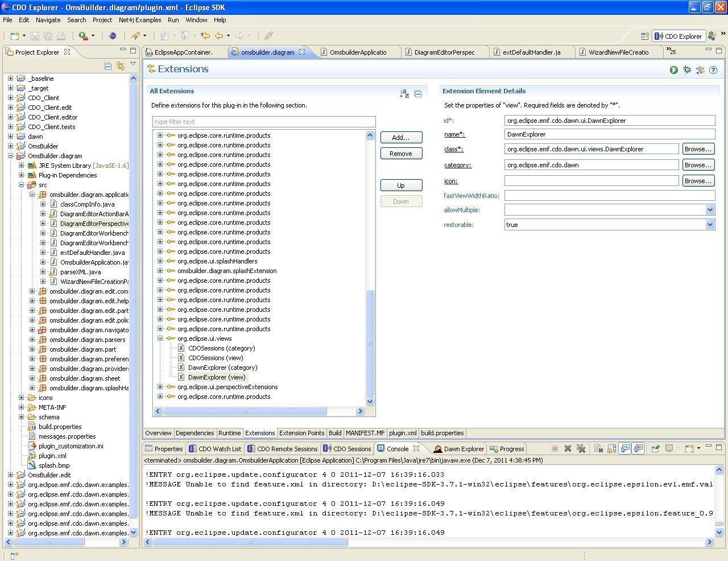The height and width of the screenshot is (561, 728).
Task: Collapse all in Project Explorer
Action: [108, 67]
